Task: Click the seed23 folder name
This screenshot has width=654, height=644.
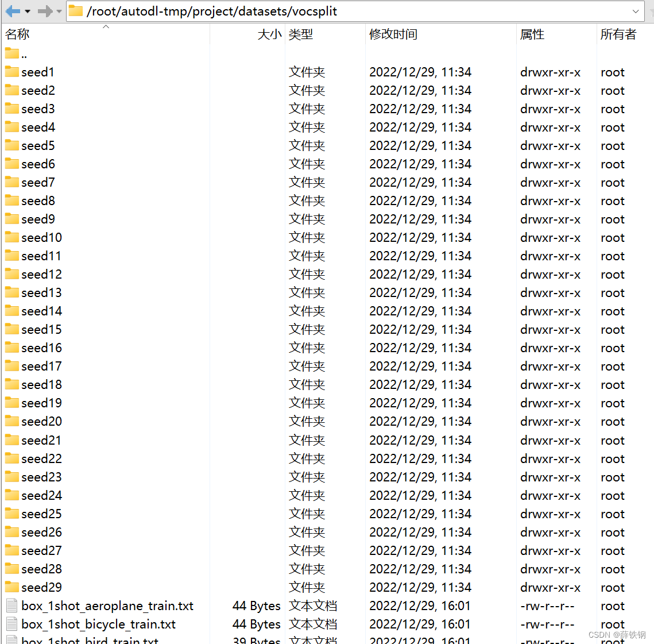Action: click(42, 477)
